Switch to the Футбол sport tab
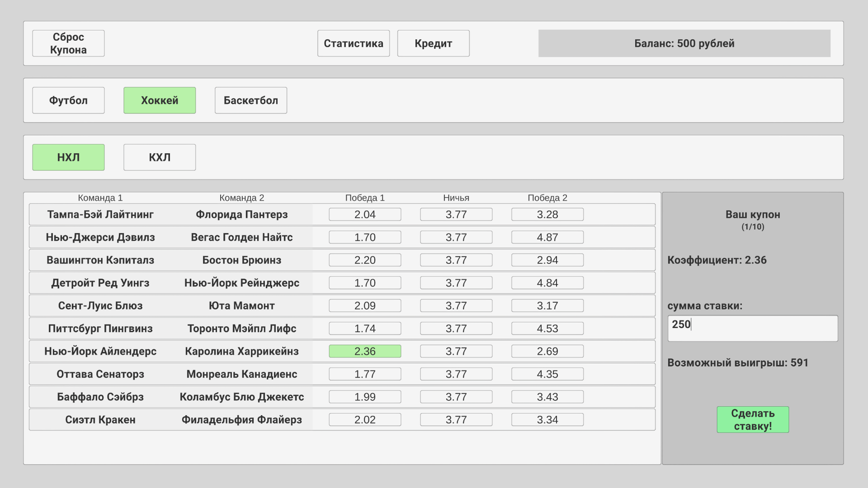This screenshot has height=488, width=868. (68, 100)
